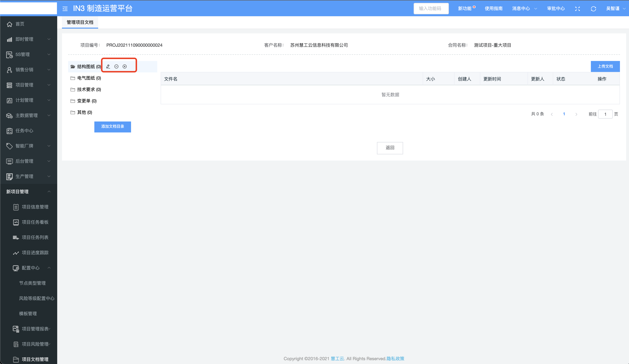
Task: Click the plus icon beside 结构图纸
Action: (125, 66)
